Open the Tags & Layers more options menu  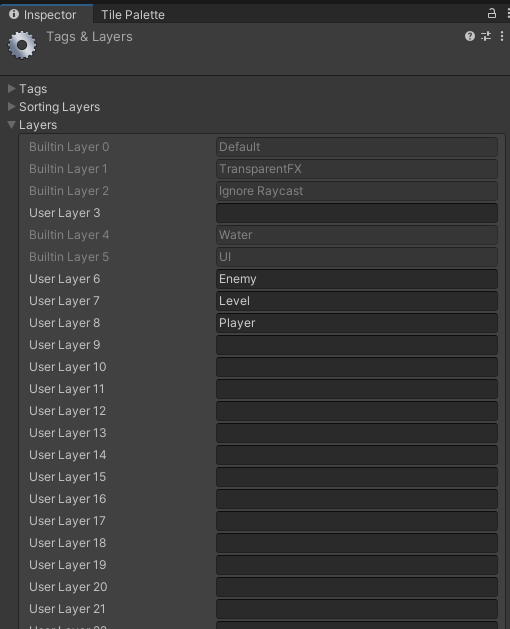click(502, 36)
